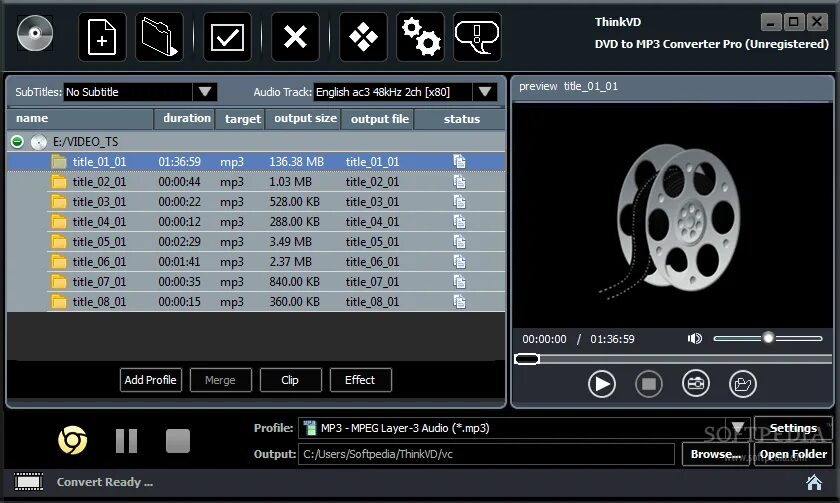Screen dimensions: 840x503
Task: Click the check-all checkmark toolbar icon
Action: click(227, 37)
